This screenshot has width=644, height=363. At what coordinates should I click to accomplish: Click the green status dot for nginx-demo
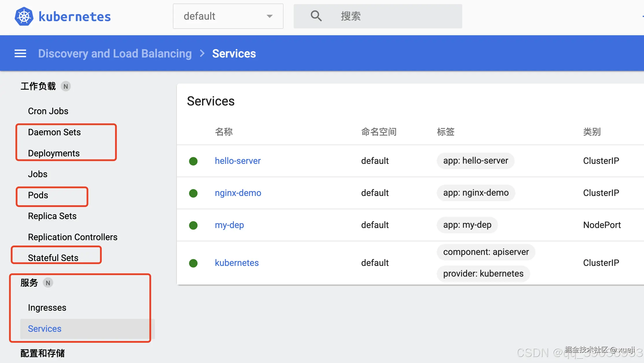click(193, 193)
